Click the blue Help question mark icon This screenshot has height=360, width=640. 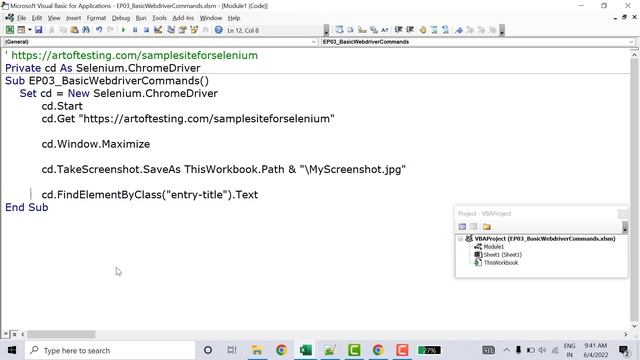pyautogui.click(x=219, y=30)
